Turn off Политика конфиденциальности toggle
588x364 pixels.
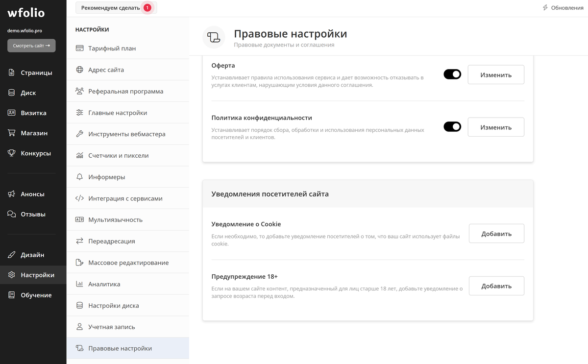pyautogui.click(x=452, y=126)
